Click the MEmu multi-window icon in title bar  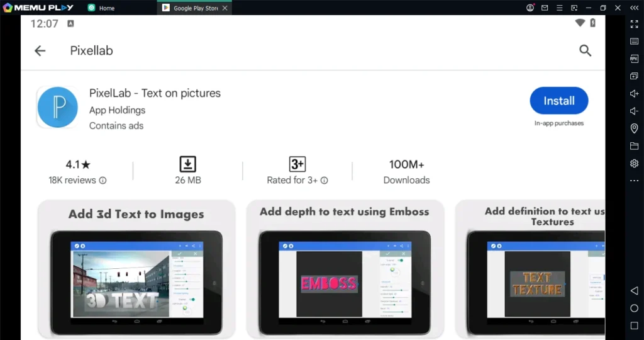point(574,8)
